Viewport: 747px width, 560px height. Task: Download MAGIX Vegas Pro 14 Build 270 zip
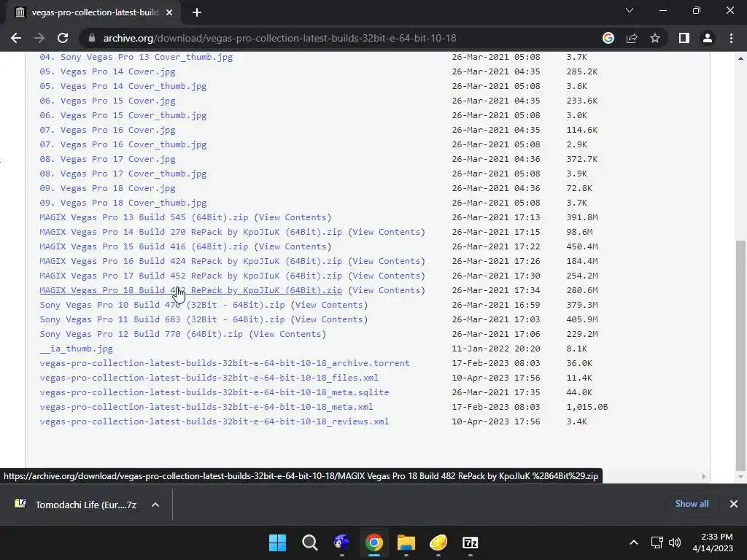[190, 232]
